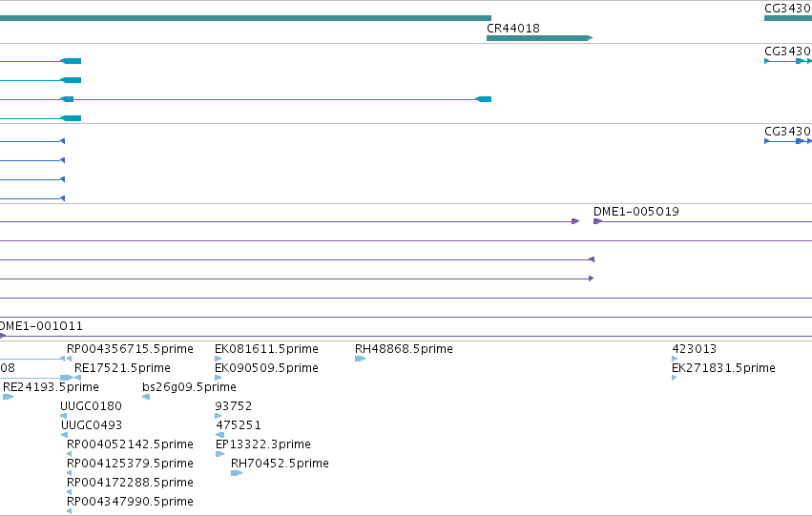Select the 93752 EST label
Screen dimensions: 812x516
[234, 406]
